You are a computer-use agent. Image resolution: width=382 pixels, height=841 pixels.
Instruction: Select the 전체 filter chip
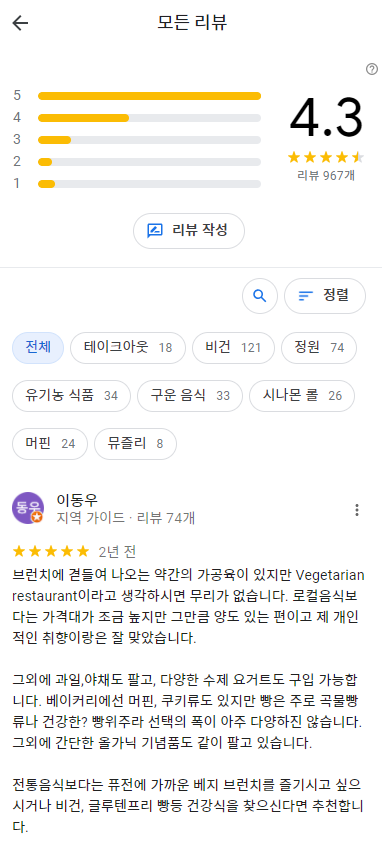38,348
